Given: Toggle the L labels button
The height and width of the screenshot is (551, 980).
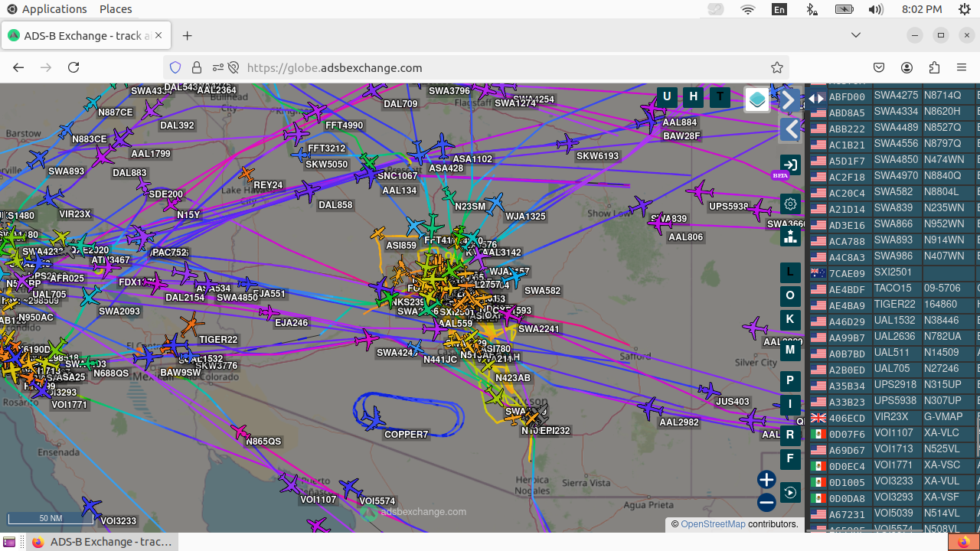Looking at the screenshot, I should pyautogui.click(x=790, y=272).
